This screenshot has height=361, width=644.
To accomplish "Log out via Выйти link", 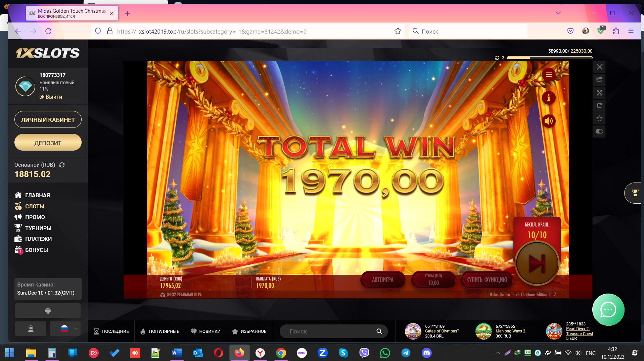I will (51, 97).
